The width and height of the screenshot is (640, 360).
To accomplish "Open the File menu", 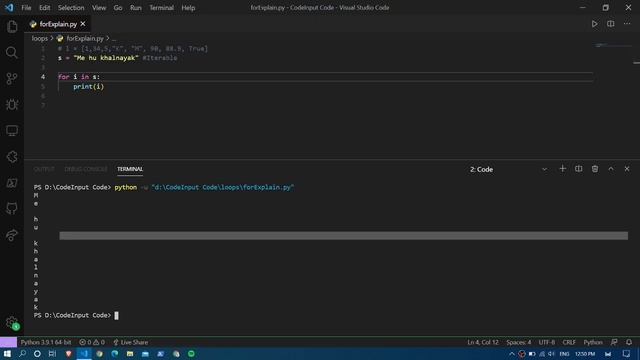I will (x=26, y=8).
